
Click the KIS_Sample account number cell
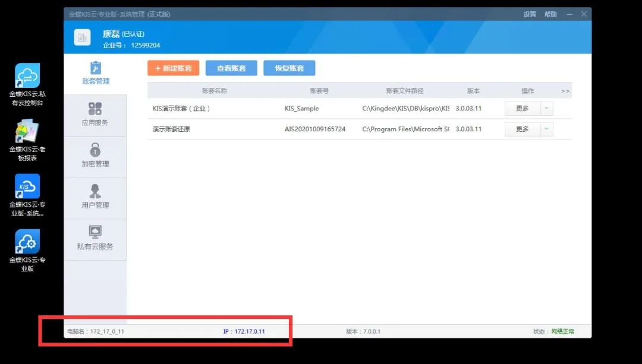(302, 109)
